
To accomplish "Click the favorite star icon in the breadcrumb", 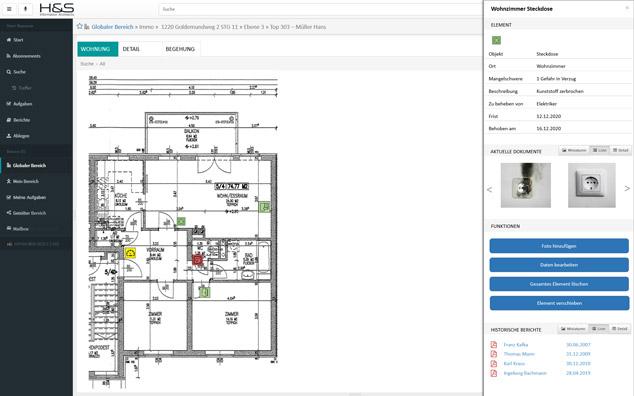I will click(80, 26).
